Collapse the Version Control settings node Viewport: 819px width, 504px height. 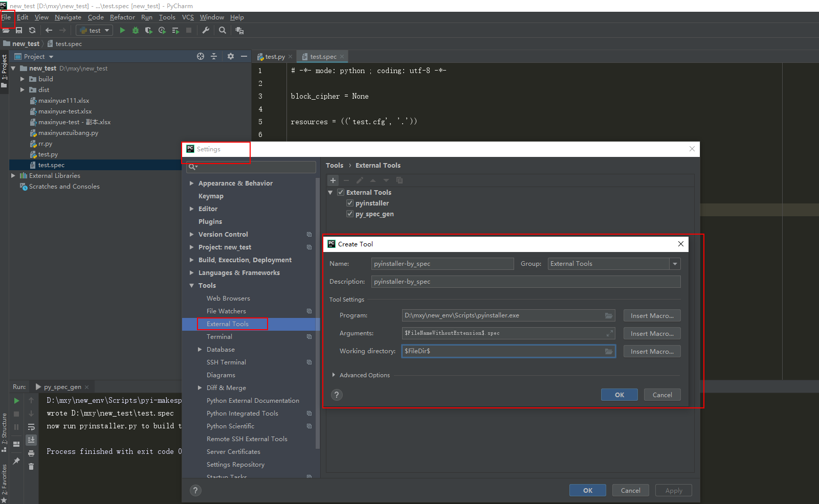tap(192, 234)
